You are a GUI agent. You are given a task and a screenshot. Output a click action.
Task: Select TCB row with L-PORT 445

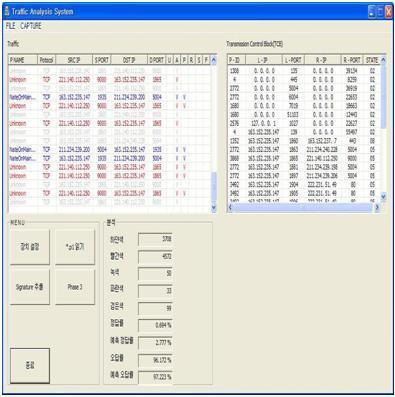304,80
